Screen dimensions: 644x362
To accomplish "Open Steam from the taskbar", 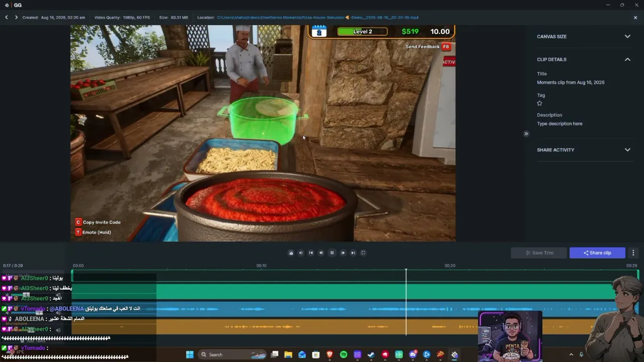I will pos(371,354).
